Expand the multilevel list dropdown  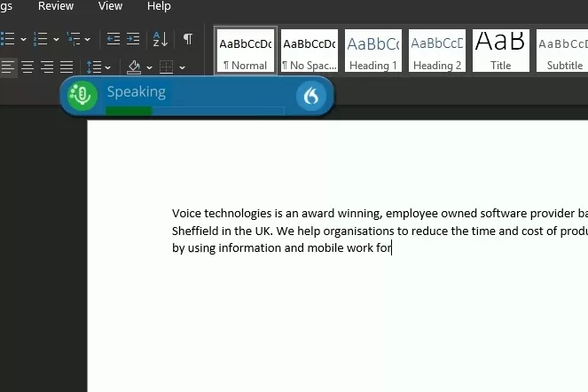click(87, 39)
